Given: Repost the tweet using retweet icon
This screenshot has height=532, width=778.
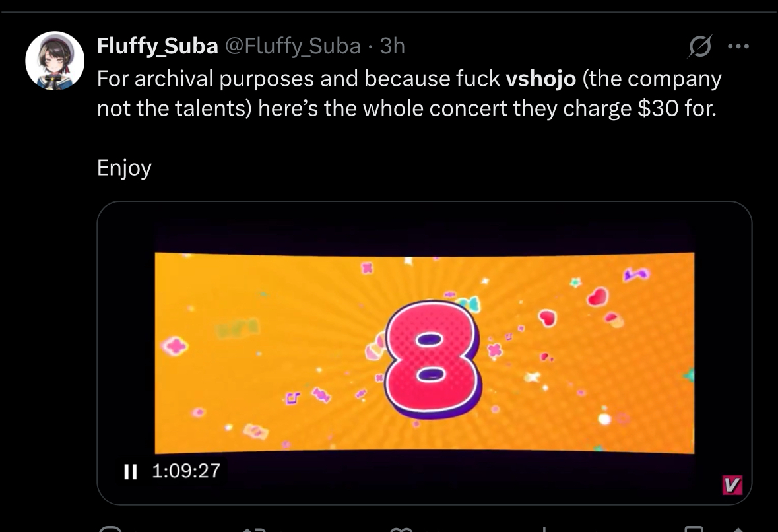Looking at the screenshot, I should click(254, 529).
